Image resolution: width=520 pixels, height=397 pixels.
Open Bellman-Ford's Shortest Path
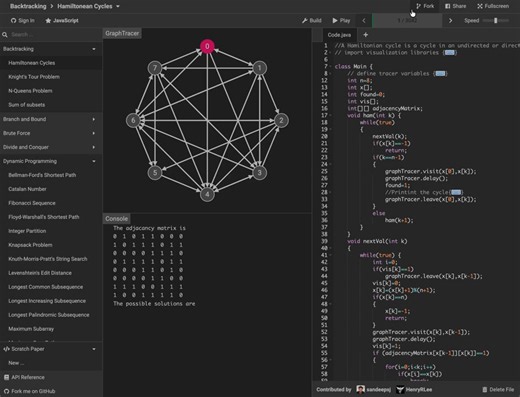tap(51, 175)
